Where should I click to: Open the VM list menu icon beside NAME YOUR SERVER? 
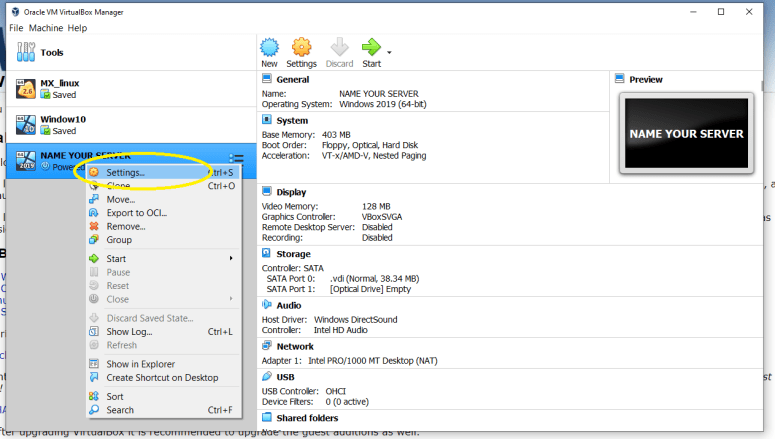pos(236,158)
